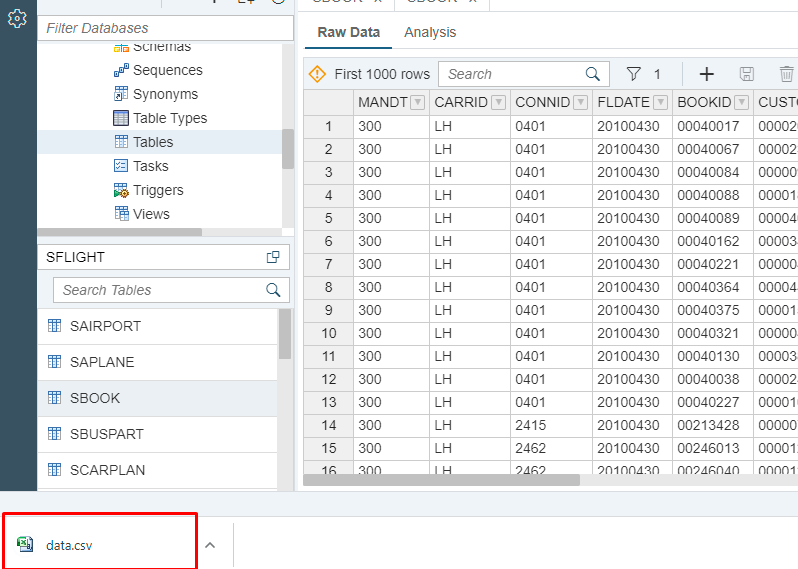Screen dimensions: 798x569
Task: Select the Tables node
Action: [x=159, y=142]
